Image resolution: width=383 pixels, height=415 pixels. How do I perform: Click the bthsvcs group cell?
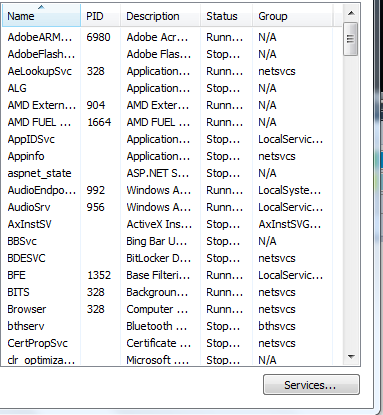[x=277, y=326]
